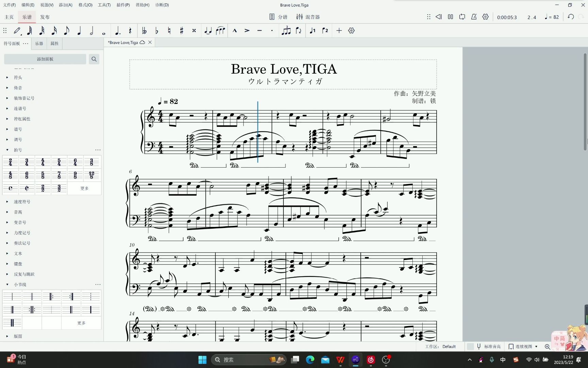Add tenuto articulation
588x368 pixels.
coord(260,31)
